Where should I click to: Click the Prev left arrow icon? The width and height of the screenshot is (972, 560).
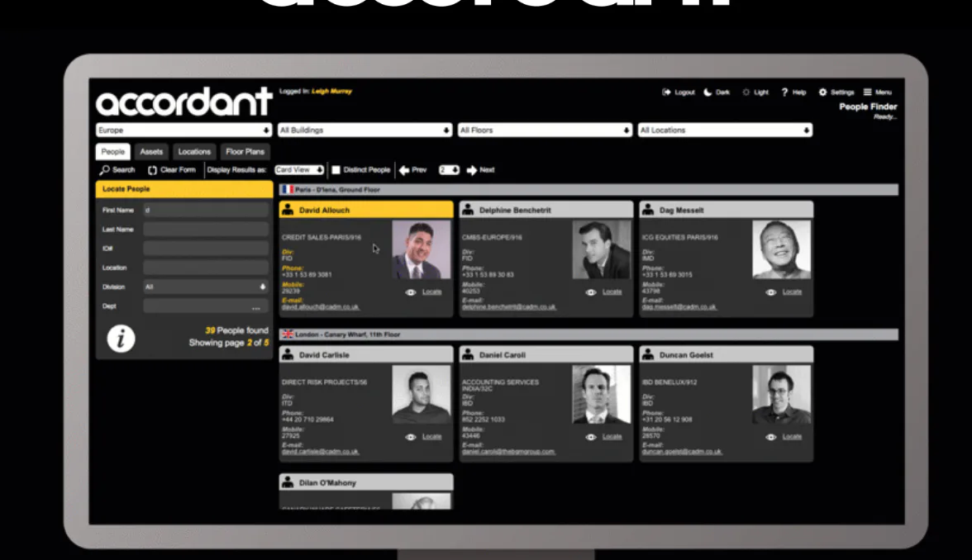pyautogui.click(x=404, y=170)
